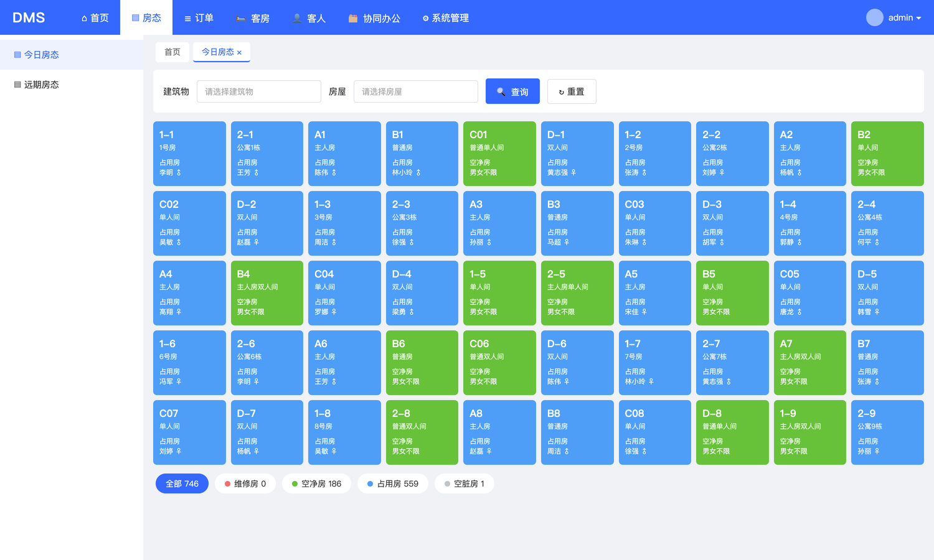Select 远期房态 in the sidebar
Image resolution: width=934 pixels, height=560 pixels.
(72, 85)
